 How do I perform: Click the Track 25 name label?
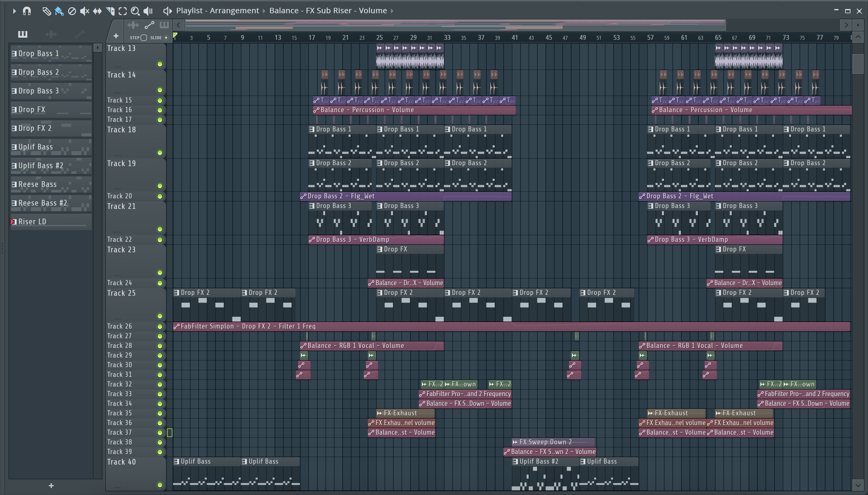pyautogui.click(x=121, y=293)
